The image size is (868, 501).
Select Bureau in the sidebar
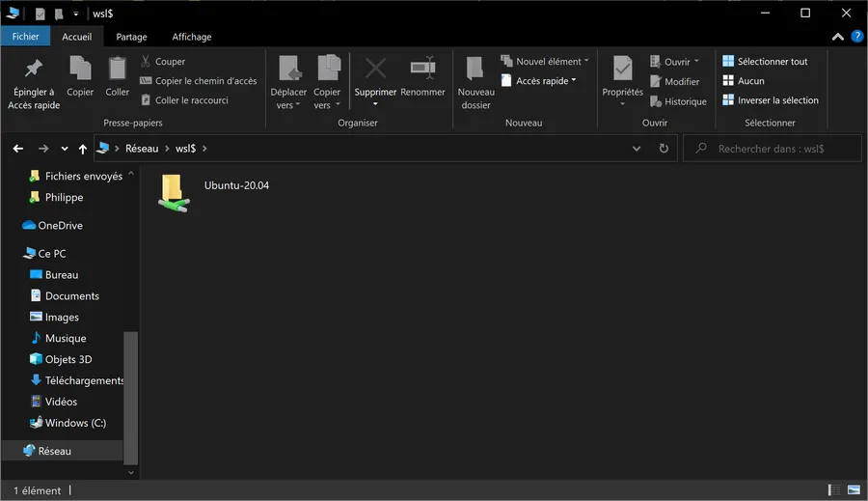(x=54, y=275)
